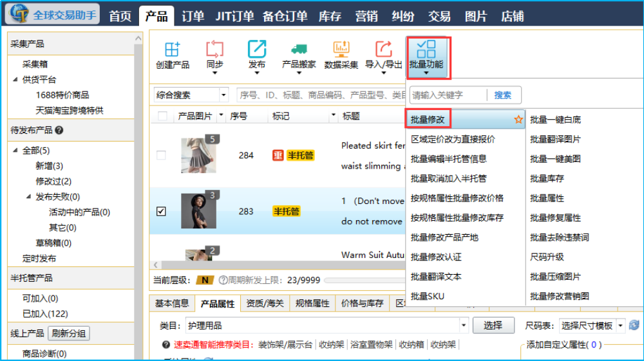Click refresh icon next to 尺码表 dropdown
The height and width of the screenshot is (361, 644).
click(x=634, y=326)
